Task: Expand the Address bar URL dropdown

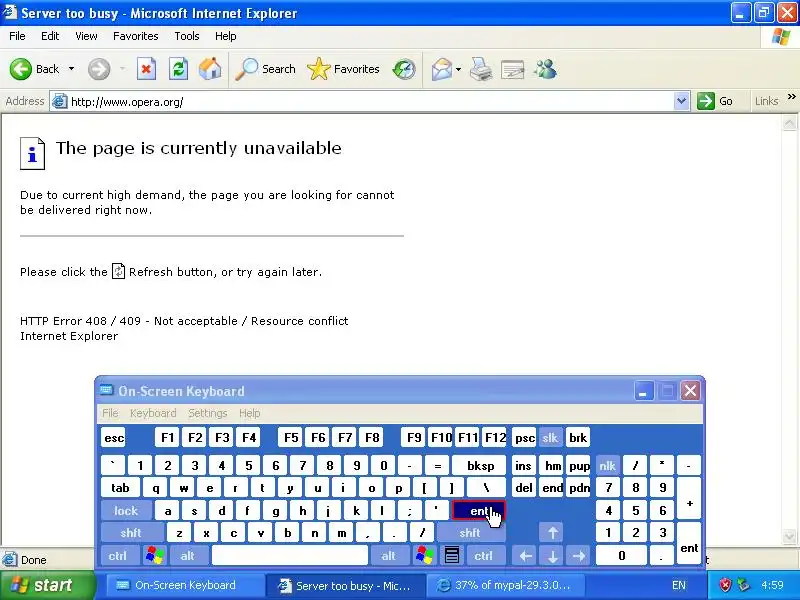Action: click(x=682, y=101)
